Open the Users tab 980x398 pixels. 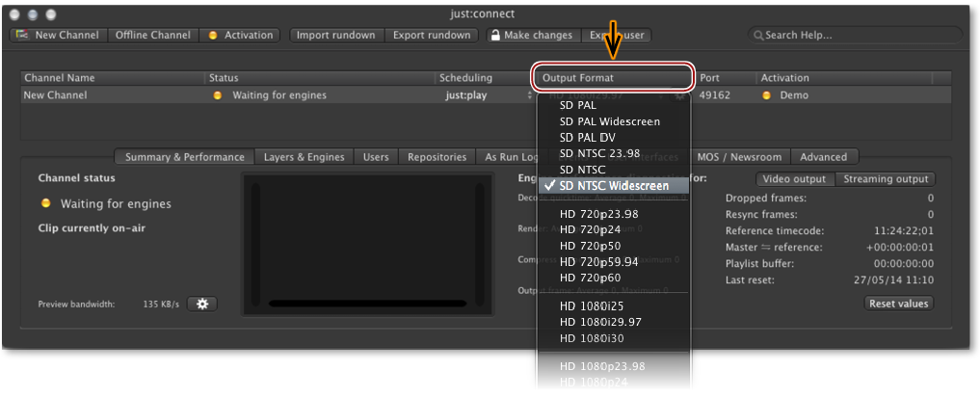coord(376,157)
